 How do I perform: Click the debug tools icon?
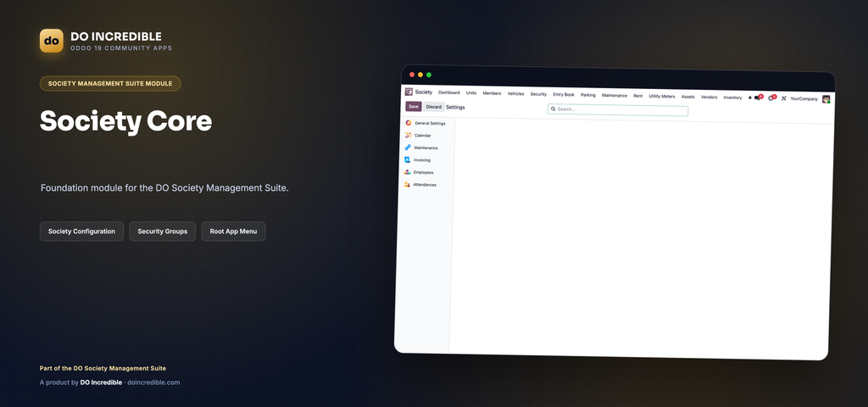784,98
